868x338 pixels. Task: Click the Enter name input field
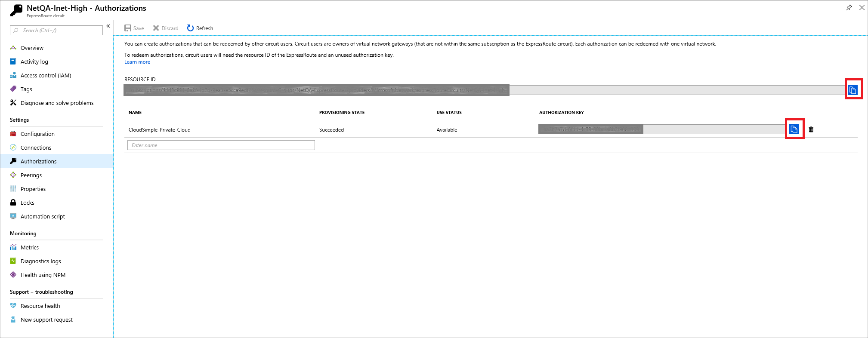[x=221, y=145]
